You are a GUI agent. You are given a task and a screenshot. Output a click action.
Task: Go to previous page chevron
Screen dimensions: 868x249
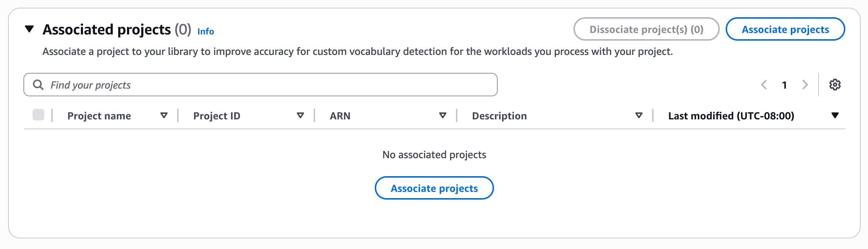(x=764, y=85)
